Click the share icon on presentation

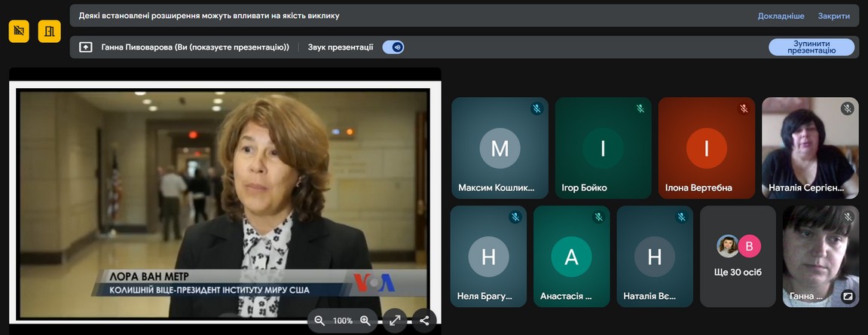424,321
